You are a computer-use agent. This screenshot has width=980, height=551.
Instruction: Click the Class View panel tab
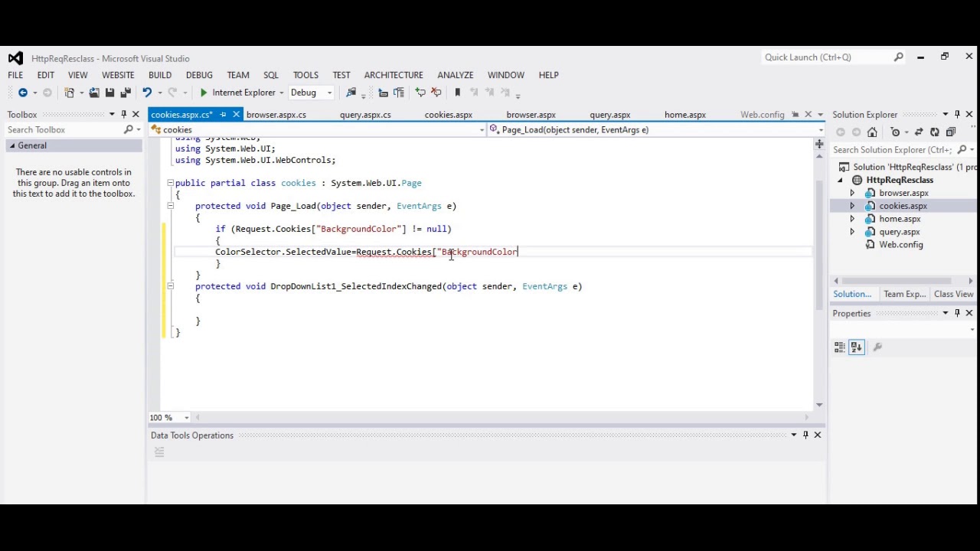(953, 295)
